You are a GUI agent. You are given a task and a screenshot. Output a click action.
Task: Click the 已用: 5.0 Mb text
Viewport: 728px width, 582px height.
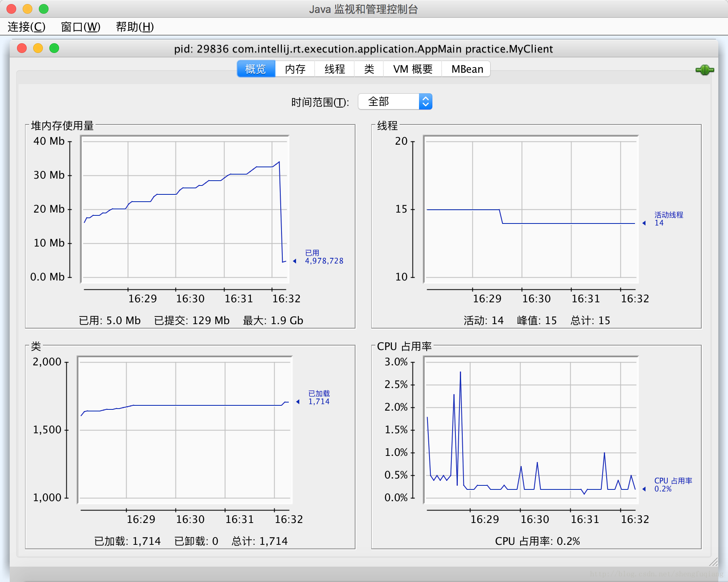(110, 321)
